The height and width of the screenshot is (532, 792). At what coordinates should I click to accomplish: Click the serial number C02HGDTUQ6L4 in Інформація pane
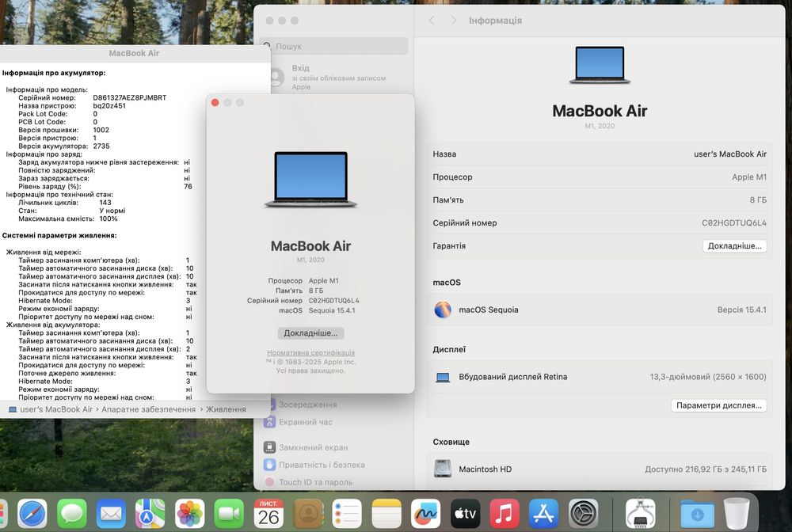pyautogui.click(x=734, y=222)
